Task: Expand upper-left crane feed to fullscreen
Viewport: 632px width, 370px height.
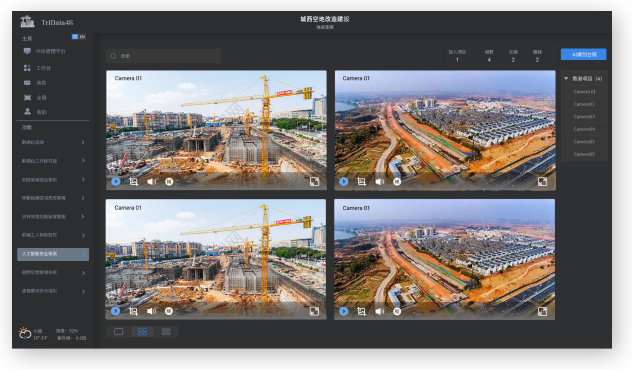Action: click(x=314, y=182)
